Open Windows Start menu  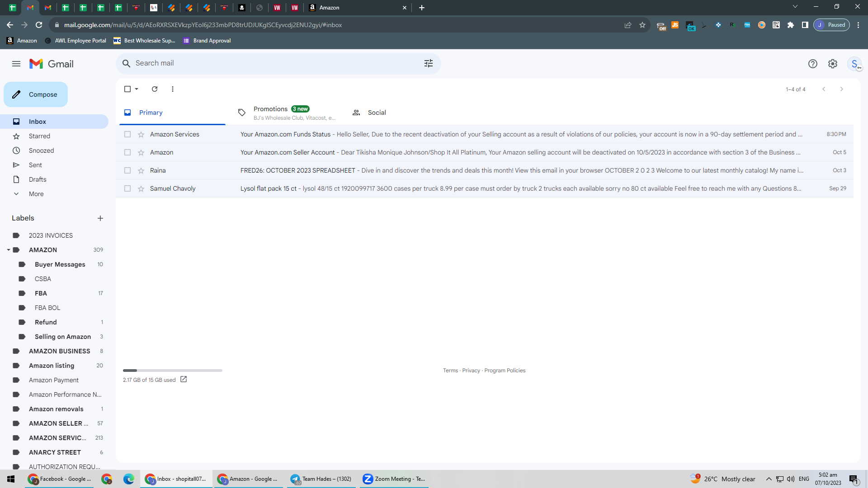pyautogui.click(x=11, y=479)
